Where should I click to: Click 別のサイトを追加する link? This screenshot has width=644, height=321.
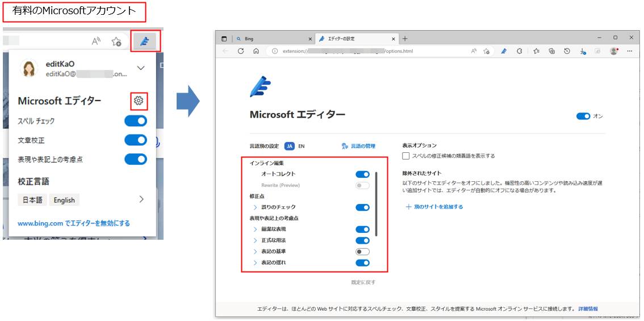434,207
